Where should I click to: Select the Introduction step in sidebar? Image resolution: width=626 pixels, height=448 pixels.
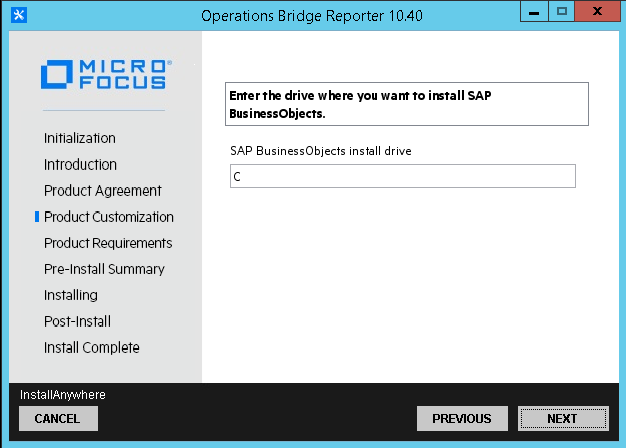coord(80,165)
